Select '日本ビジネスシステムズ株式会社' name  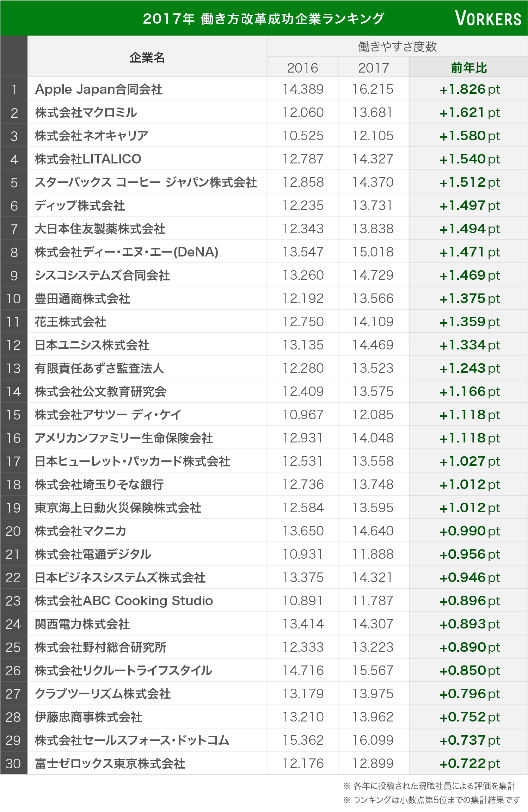pos(120,578)
